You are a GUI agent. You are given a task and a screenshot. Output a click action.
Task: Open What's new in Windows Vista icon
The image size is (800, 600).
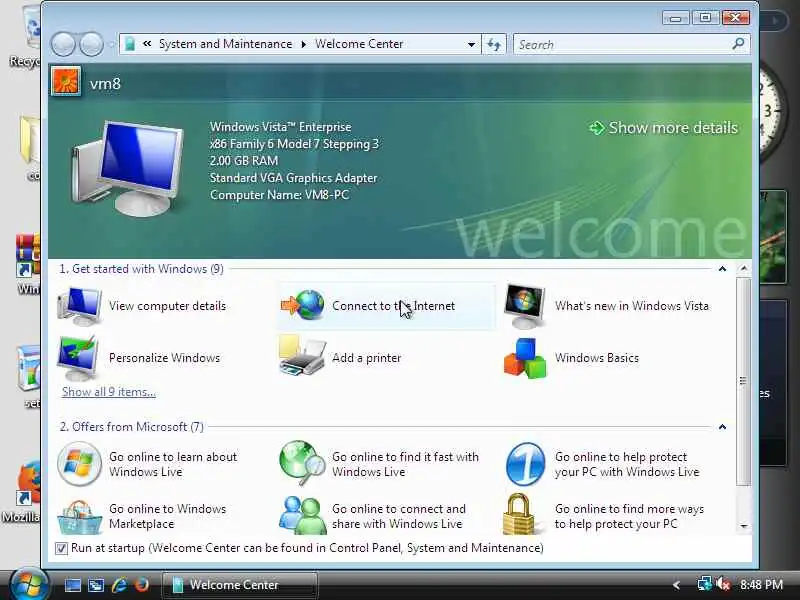525,306
